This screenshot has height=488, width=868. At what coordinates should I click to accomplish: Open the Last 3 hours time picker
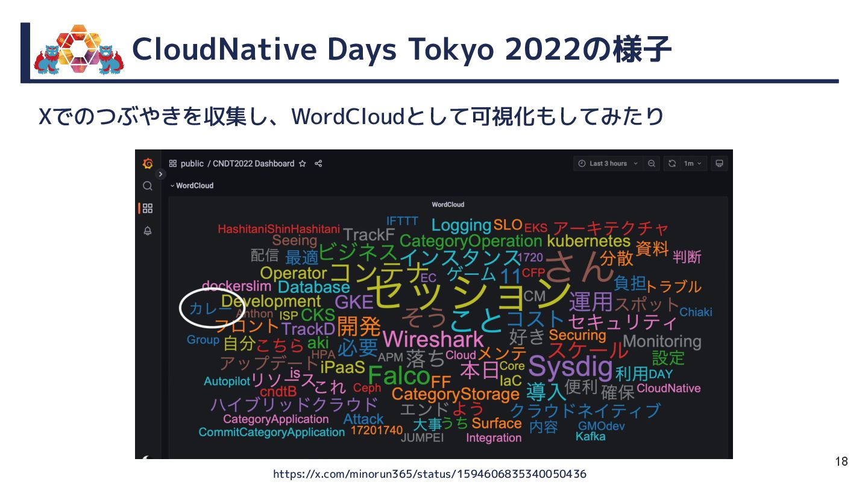point(608,163)
